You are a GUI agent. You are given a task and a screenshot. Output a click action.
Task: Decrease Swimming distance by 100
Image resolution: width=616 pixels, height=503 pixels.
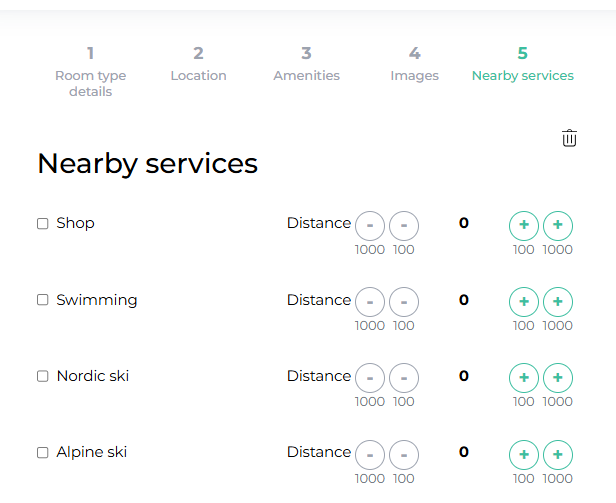[404, 301]
